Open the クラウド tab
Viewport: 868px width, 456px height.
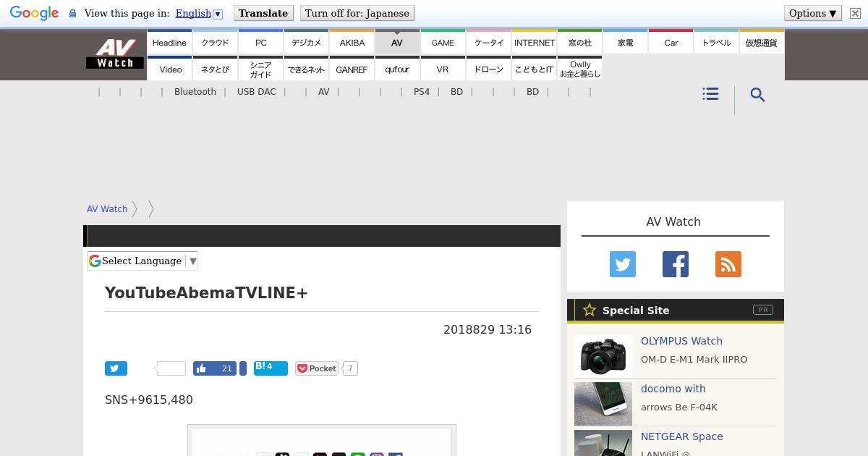[215, 43]
